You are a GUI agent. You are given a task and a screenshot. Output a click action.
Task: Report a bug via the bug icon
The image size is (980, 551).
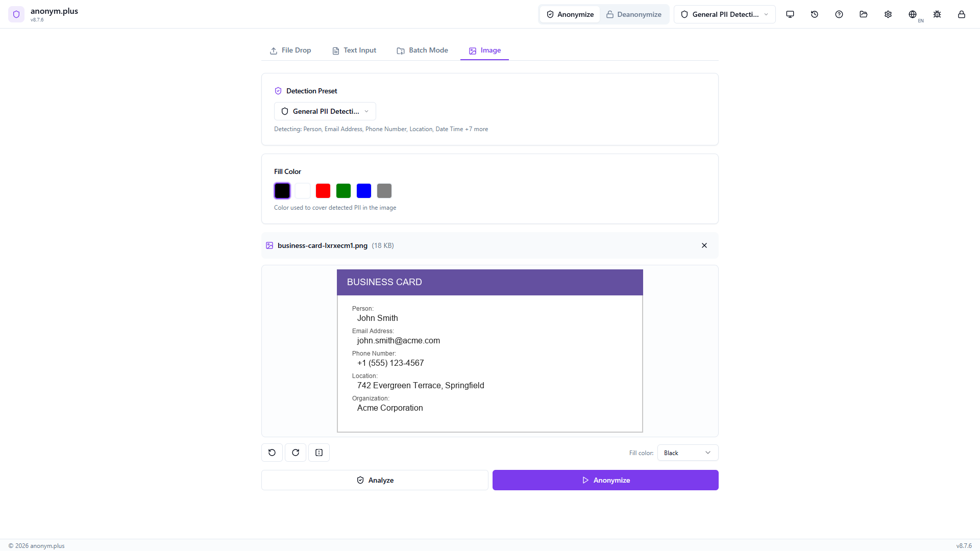pyautogui.click(x=937, y=14)
